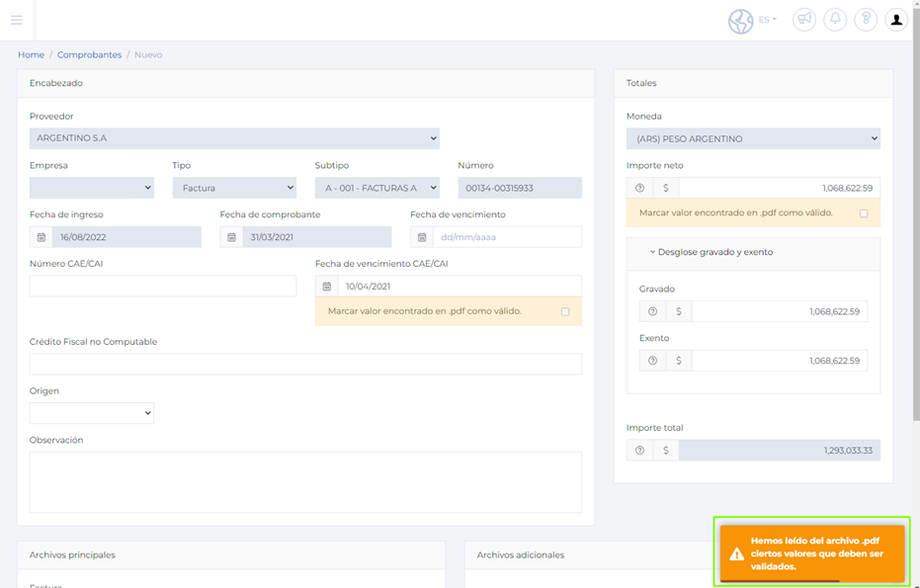The image size is (920, 588).
Task: Navigate to Comprobantes breadcrumb link
Action: point(89,55)
